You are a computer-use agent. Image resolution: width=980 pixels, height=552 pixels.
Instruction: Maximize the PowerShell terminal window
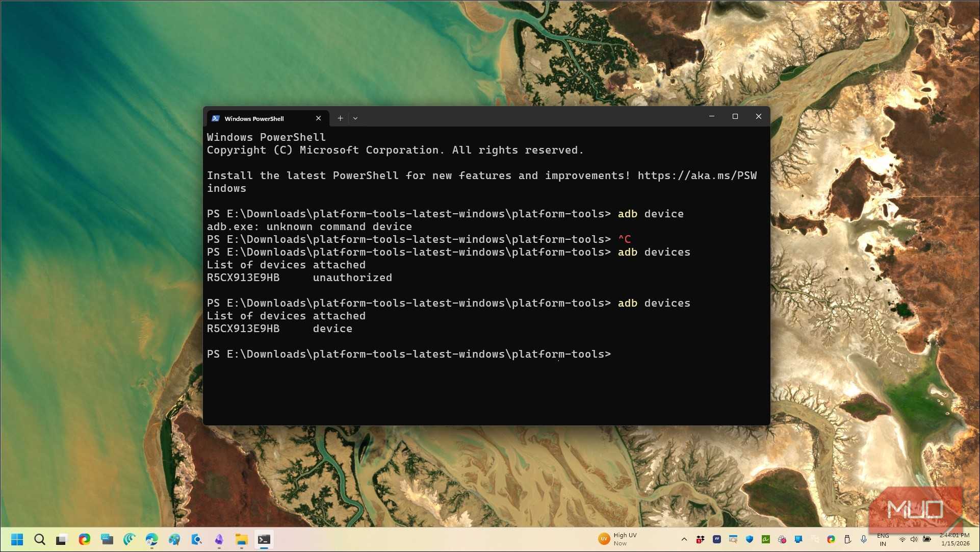point(735,117)
